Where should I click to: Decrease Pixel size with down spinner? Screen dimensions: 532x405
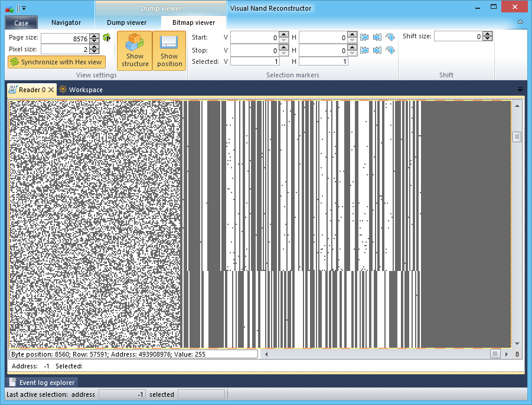[94, 51]
